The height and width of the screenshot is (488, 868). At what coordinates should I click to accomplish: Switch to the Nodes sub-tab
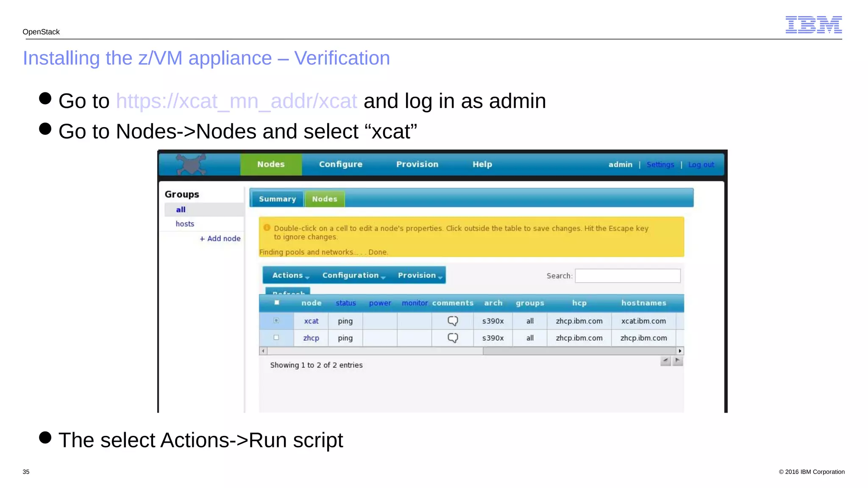[325, 199]
